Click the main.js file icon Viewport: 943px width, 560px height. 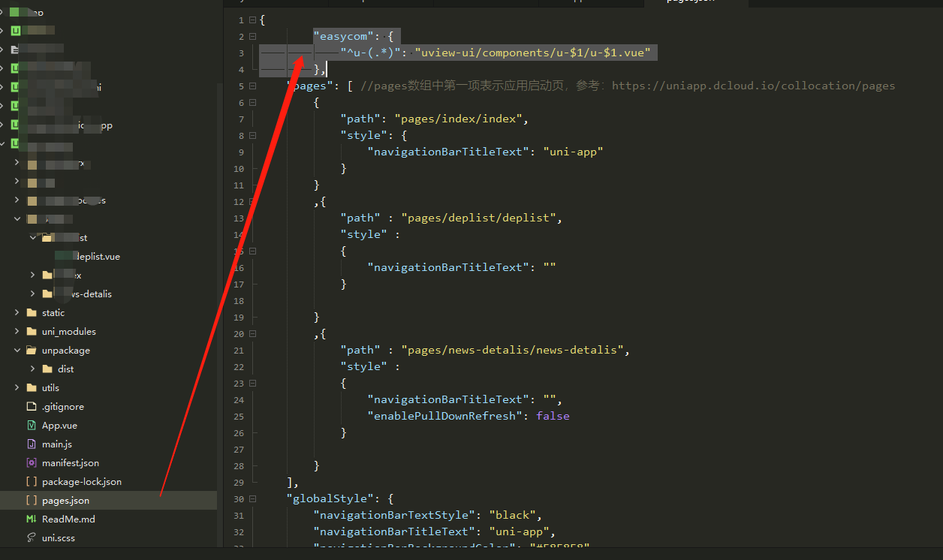[32, 444]
